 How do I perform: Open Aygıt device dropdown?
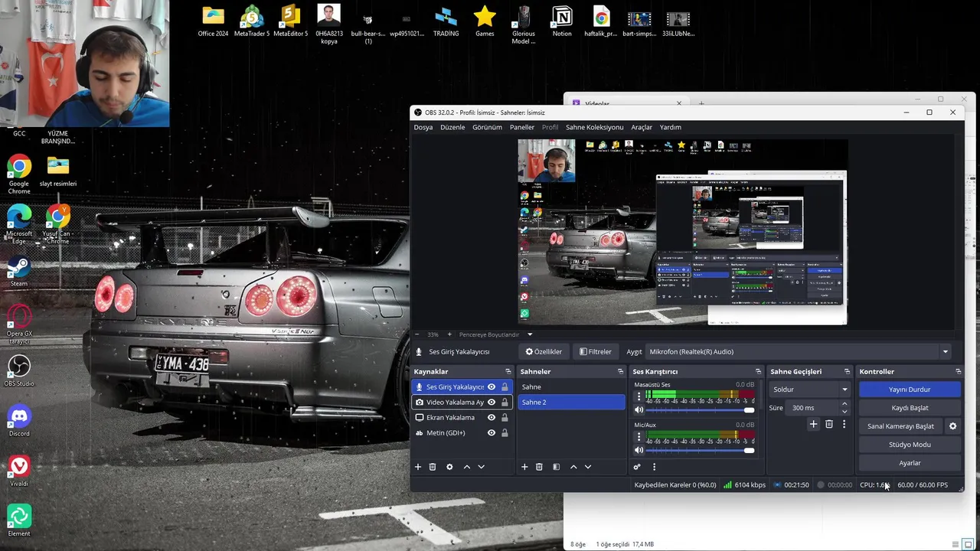[x=799, y=352]
